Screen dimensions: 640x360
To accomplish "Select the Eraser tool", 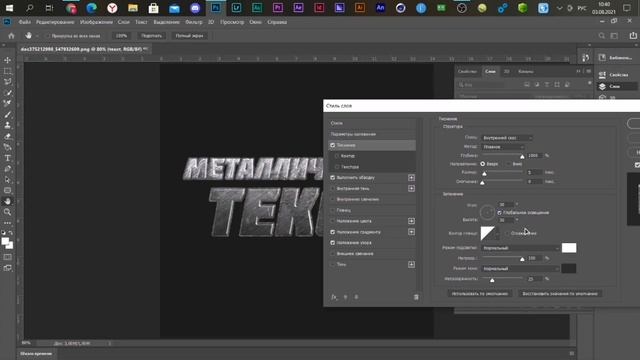I will tap(7, 136).
